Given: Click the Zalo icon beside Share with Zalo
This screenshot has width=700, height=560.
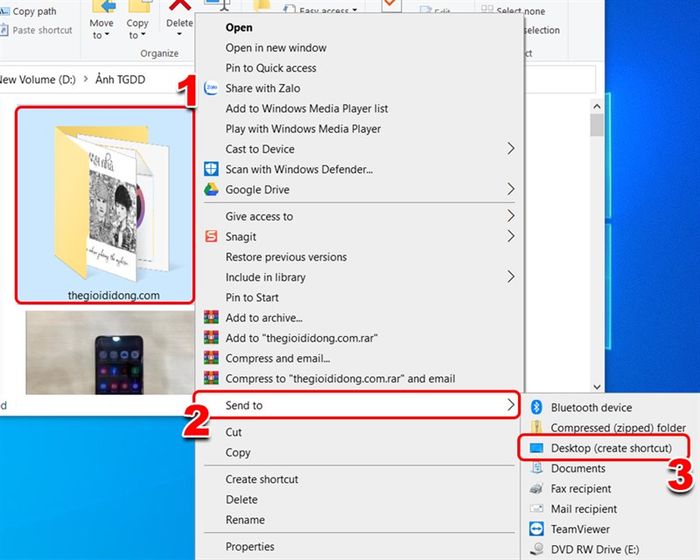Looking at the screenshot, I should pyautogui.click(x=211, y=88).
